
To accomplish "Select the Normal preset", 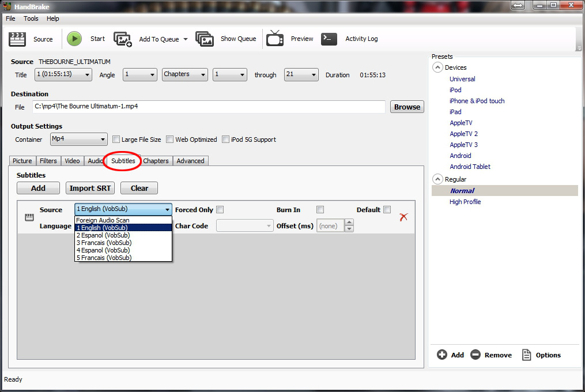I will 505,190.
